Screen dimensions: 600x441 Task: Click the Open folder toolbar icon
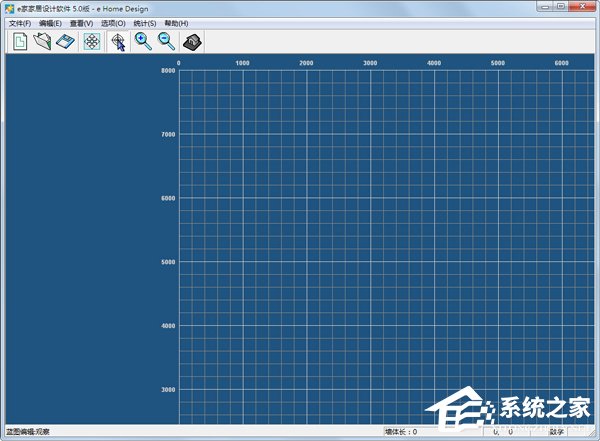point(42,41)
